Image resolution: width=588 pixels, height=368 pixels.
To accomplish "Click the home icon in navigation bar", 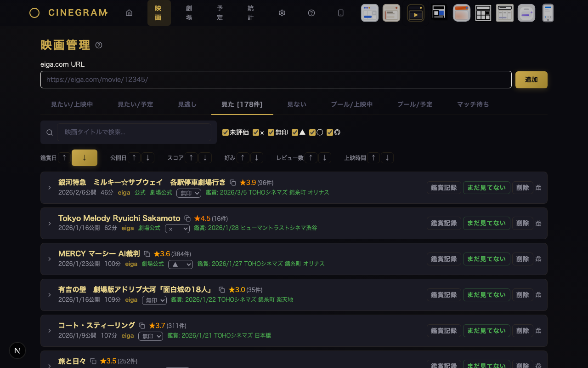I will coord(129,13).
